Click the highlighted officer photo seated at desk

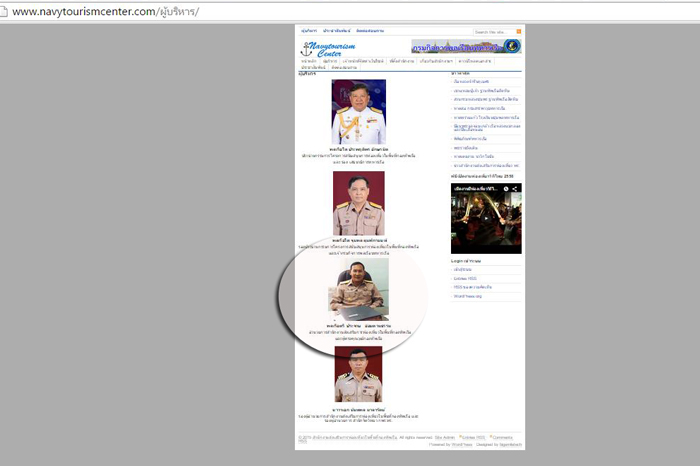click(358, 290)
